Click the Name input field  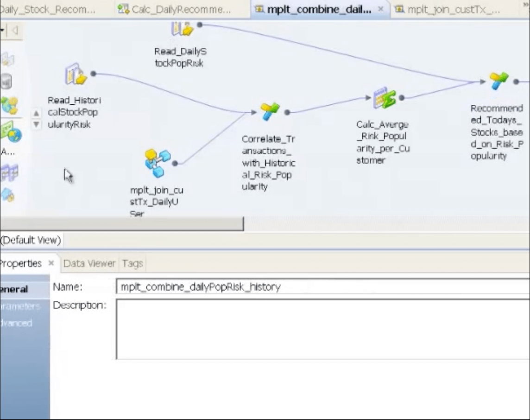pyautogui.click(x=323, y=287)
